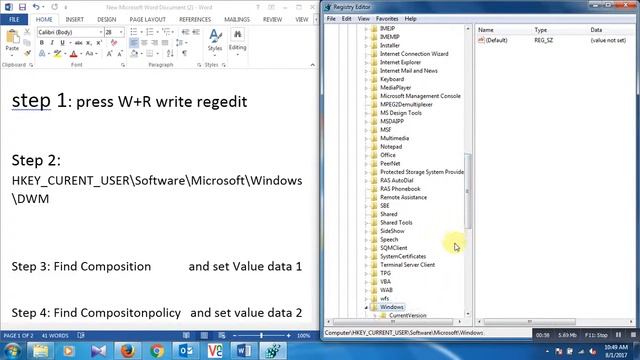Image resolution: width=640 pixels, height=360 pixels.
Task: Click the Numbering list icon
Action: (150, 32)
